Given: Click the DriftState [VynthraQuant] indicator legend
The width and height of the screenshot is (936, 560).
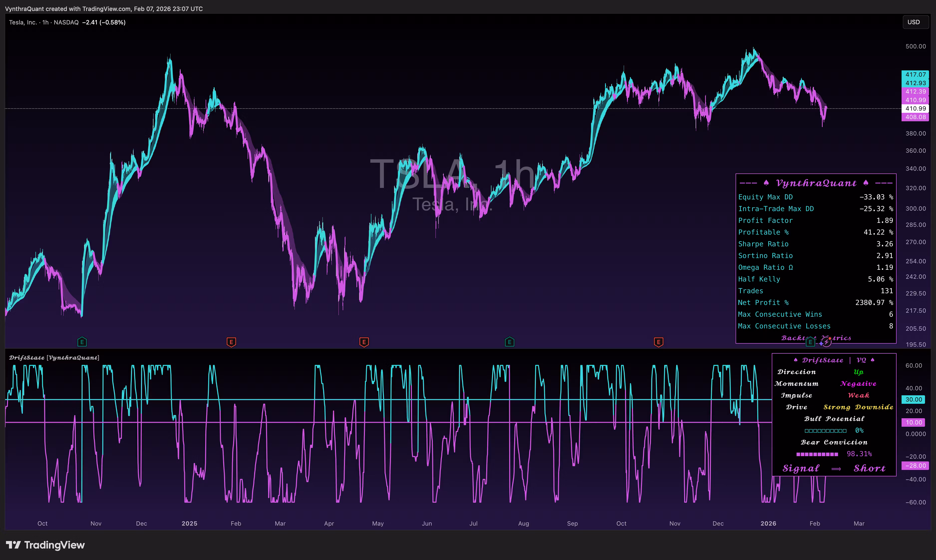Looking at the screenshot, I should [54, 357].
